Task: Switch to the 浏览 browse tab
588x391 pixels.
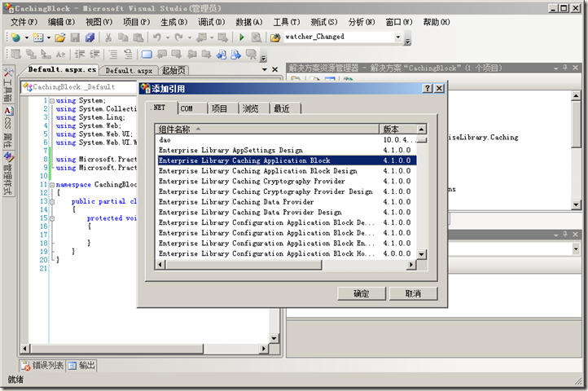Action: point(254,108)
